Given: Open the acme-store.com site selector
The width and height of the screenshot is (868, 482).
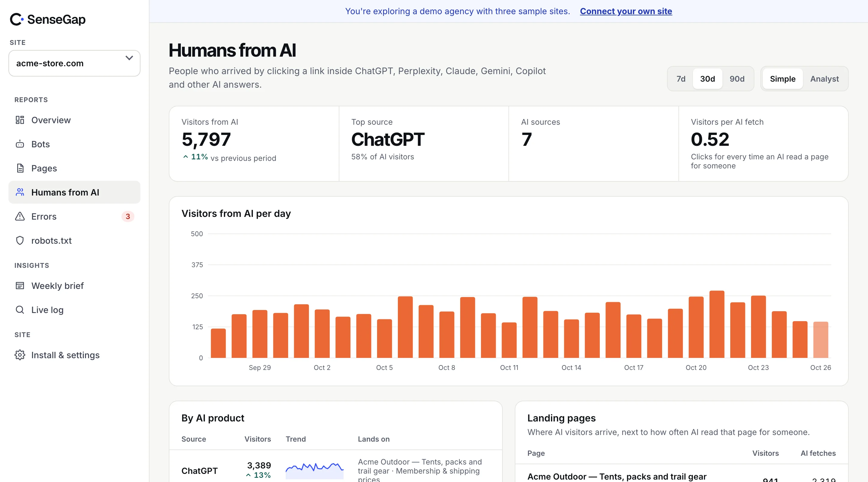Looking at the screenshot, I should (x=74, y=63).
